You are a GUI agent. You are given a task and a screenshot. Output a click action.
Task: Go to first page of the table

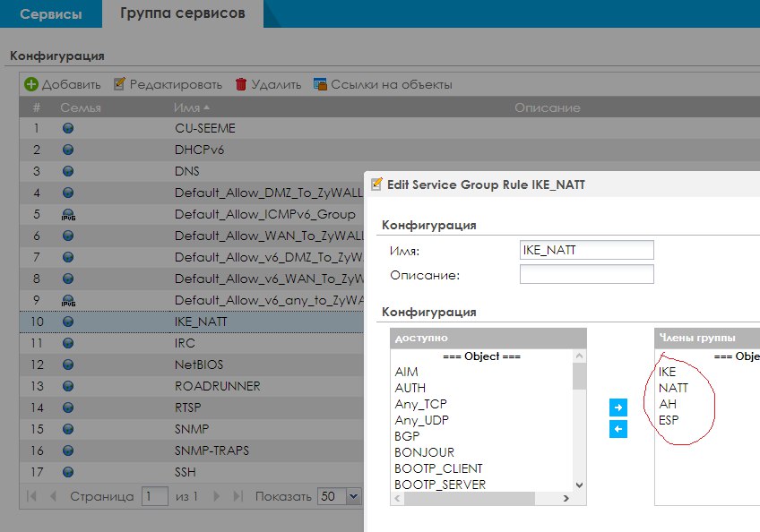32,496
